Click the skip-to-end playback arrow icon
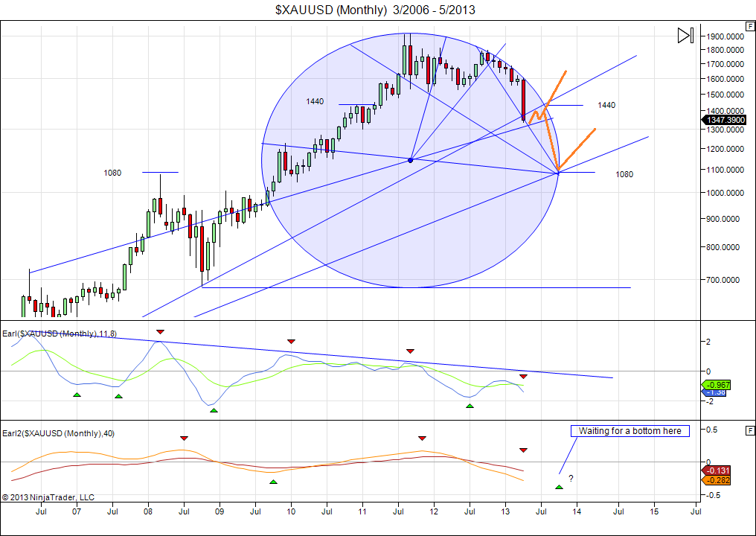The image size is (756, 536). pyautogui.click(x=685, y=35)
